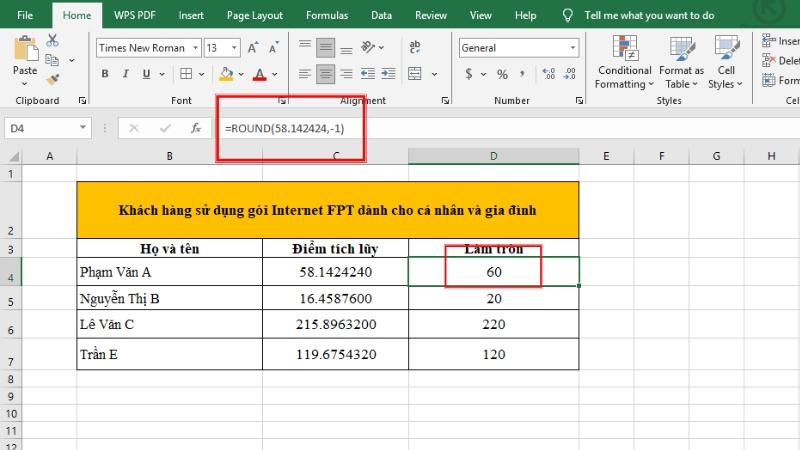
Task: Click the Cancel X in formula bar
Action: [x=134, y=128]
